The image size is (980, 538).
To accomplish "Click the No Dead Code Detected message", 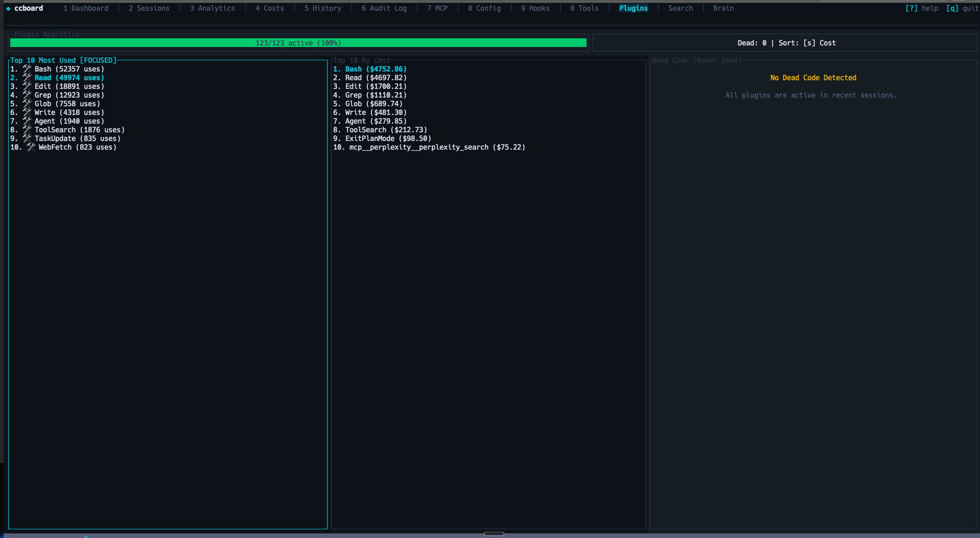I will tap(813, 78).
